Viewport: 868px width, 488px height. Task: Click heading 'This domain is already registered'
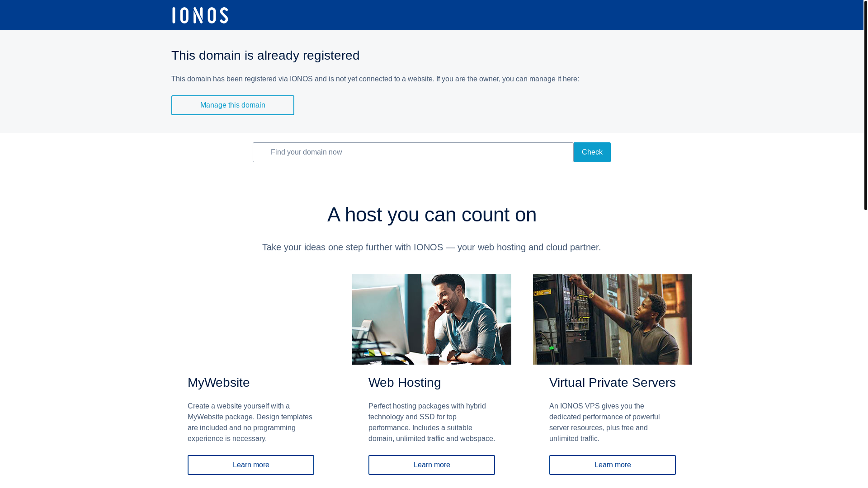pos(265,56)
